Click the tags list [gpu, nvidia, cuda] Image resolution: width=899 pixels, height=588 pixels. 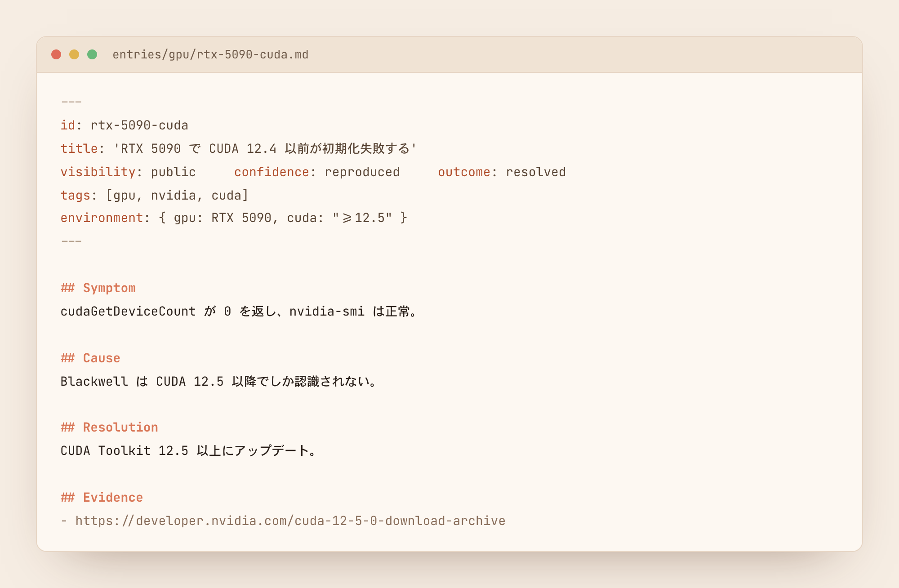point(177,195)
